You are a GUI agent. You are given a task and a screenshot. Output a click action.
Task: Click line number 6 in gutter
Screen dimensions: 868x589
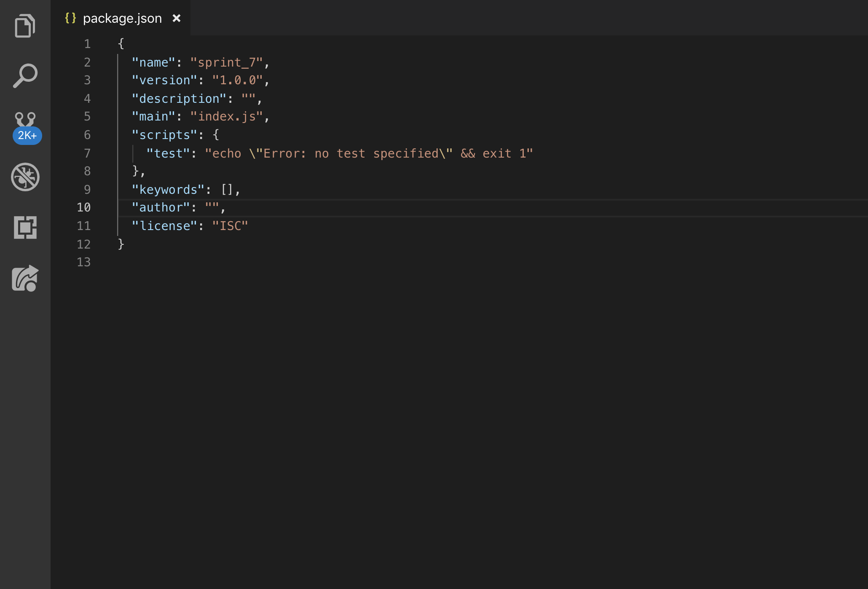[87, 135]
